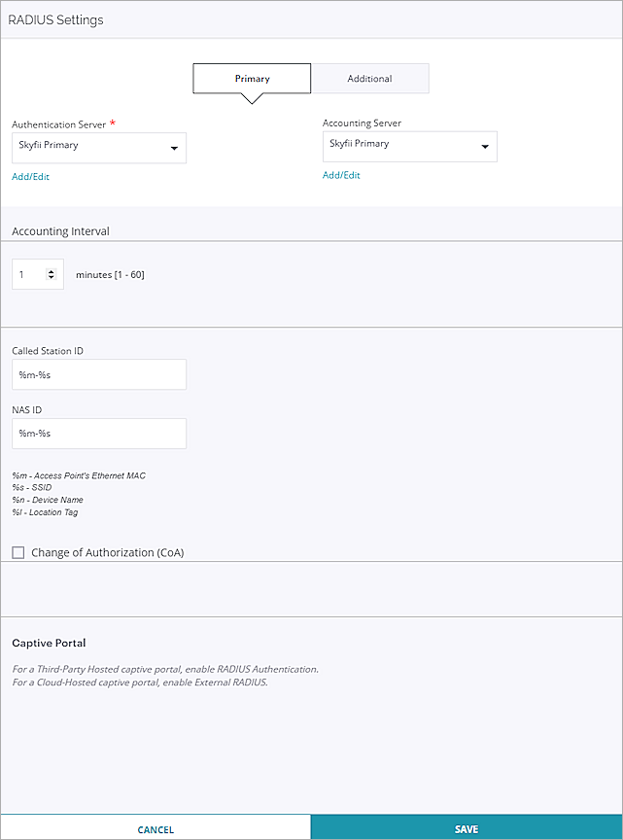The image size is (623, 840).
Task: Click the RADIUS Settings title bar
Action: coord(55,18)
